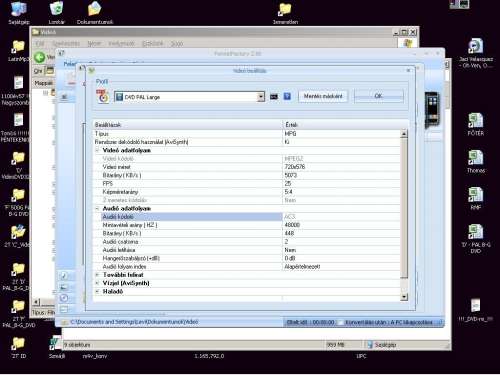The width and height of the screenshot is (500, 375).
Task: Click the Mappák button in Explorer toolbar
Action: point(44,83)
